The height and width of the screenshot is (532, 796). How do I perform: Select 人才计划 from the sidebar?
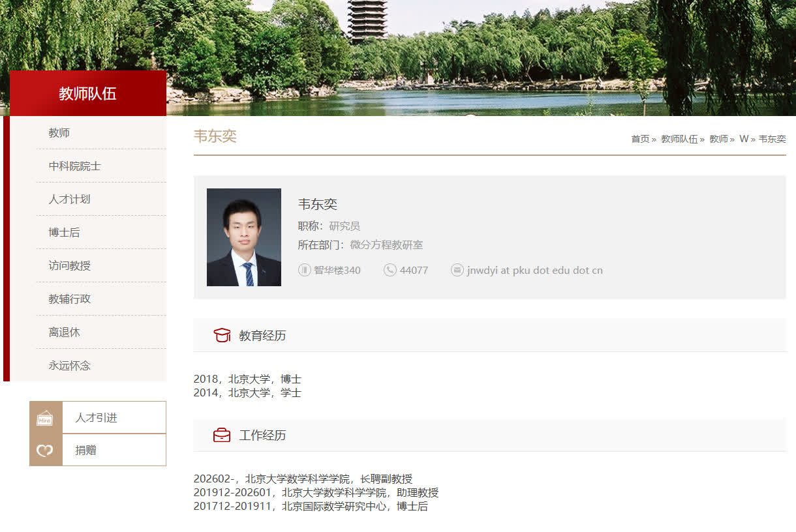[69, 199]
